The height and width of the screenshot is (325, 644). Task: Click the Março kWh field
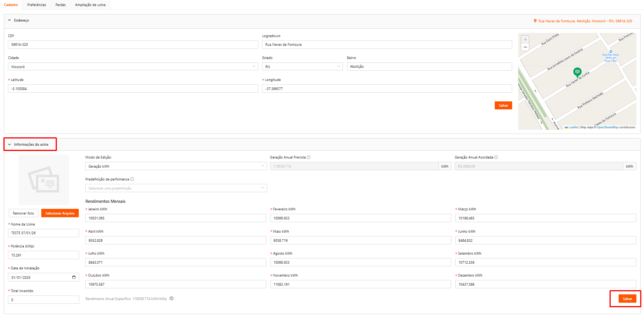546,218
